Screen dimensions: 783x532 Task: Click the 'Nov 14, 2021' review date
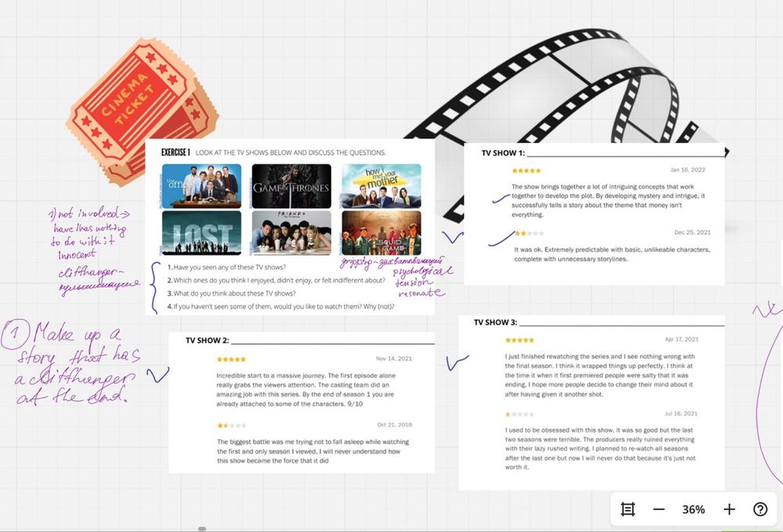pyautogui.click(x=394, y=358)
